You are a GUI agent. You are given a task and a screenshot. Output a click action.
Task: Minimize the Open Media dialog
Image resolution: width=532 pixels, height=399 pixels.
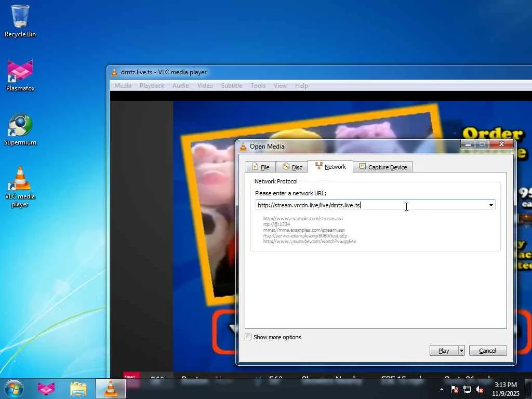[468, 144]
